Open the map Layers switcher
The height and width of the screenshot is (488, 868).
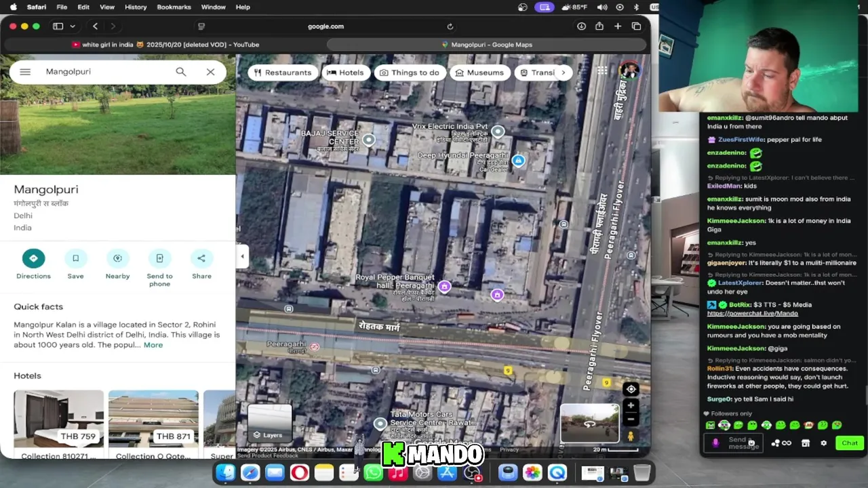[270, 423]
